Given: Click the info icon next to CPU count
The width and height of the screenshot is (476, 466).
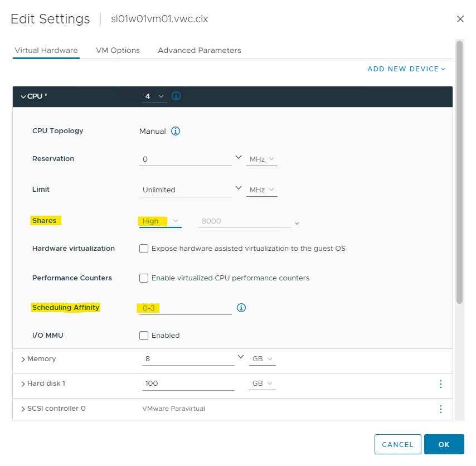Looking at the screenshot, I should [176, 96].
